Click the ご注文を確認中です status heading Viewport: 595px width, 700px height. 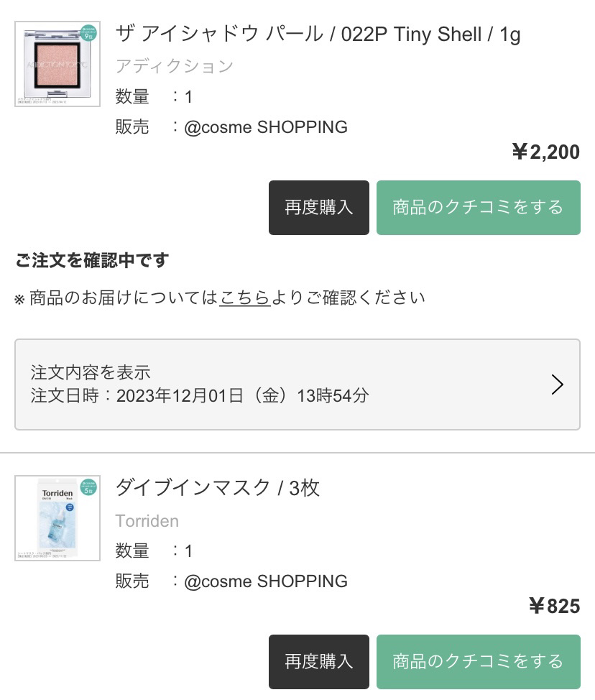coord(91,261)
